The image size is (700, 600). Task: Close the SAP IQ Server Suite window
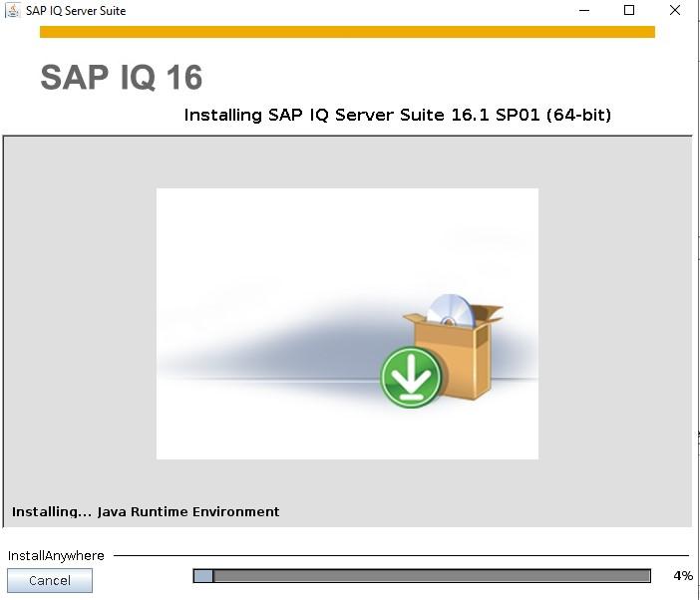(x=675, y=10)
